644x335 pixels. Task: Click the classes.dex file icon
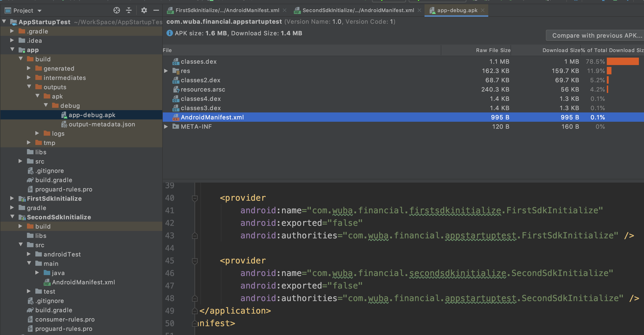point(176,62)
